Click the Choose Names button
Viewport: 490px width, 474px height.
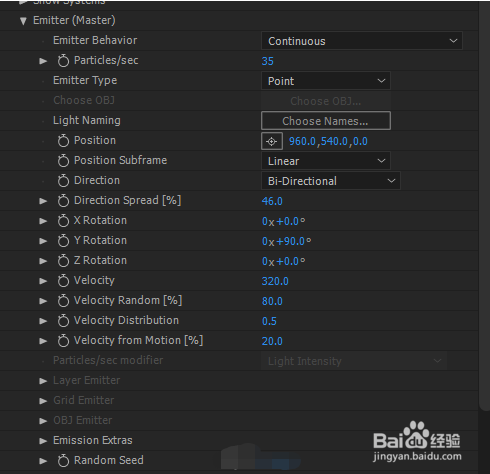click(326, 121)
